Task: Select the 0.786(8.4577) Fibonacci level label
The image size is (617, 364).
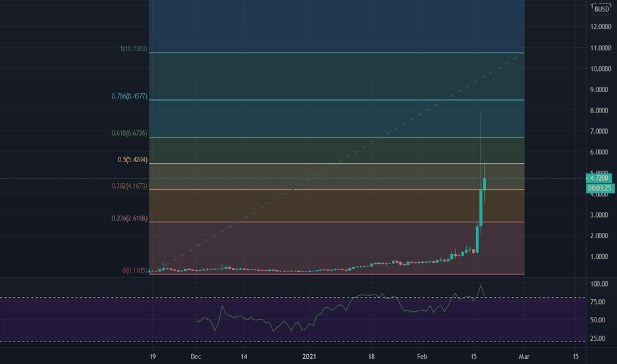Action: (x=130, y=96)
